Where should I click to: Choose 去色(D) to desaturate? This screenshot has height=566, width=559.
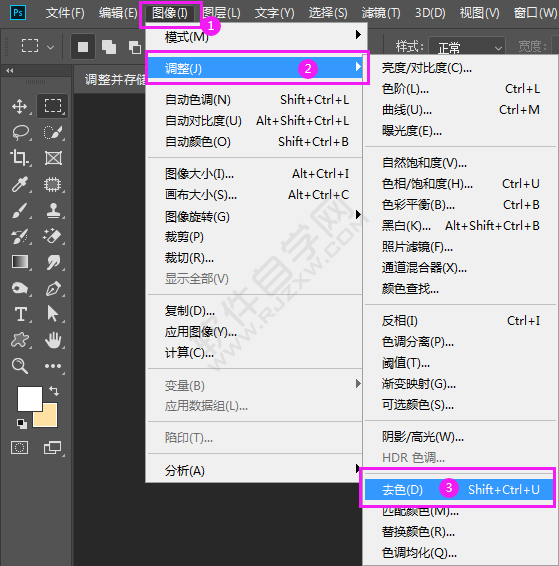[459, 489]
